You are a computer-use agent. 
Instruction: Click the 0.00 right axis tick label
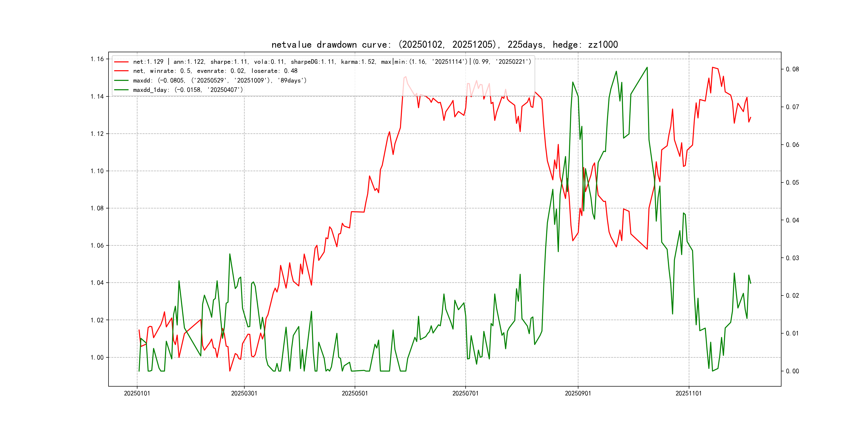792,371
